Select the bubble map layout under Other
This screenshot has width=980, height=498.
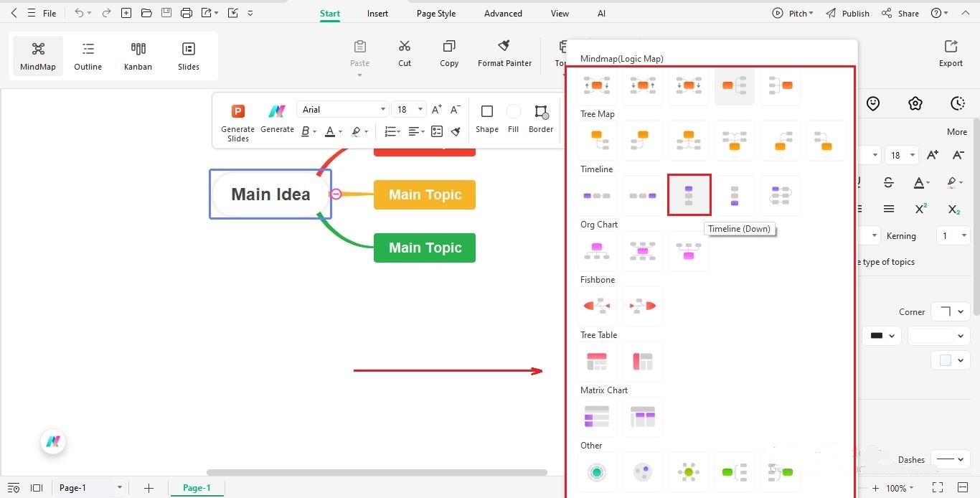643,471
